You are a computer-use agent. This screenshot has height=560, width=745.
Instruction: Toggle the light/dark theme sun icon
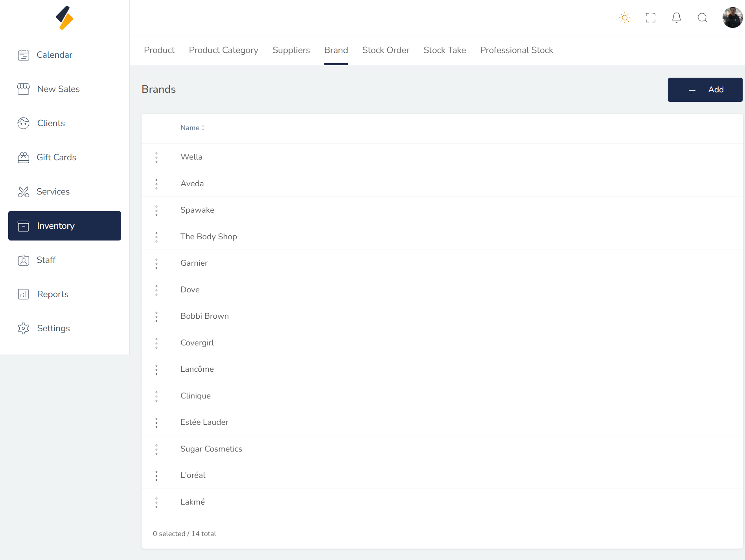tap(624, 18)
